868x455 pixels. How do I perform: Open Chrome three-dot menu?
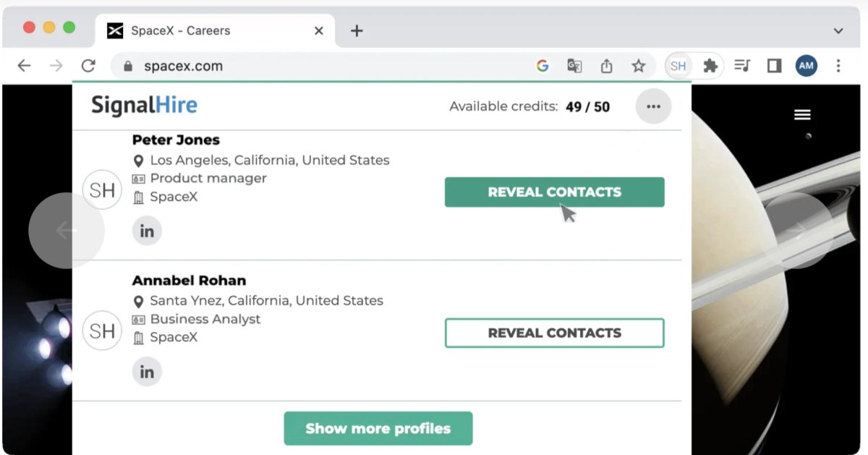838,66
